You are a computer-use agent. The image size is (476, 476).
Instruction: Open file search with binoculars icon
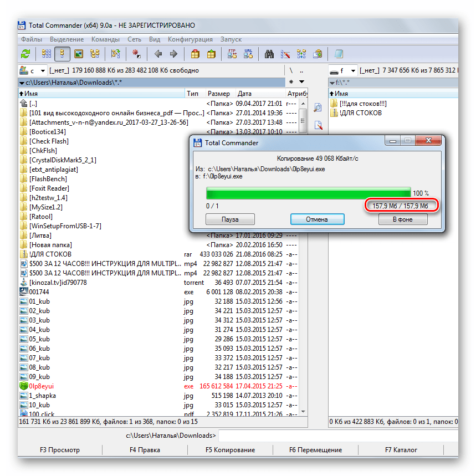270,54
